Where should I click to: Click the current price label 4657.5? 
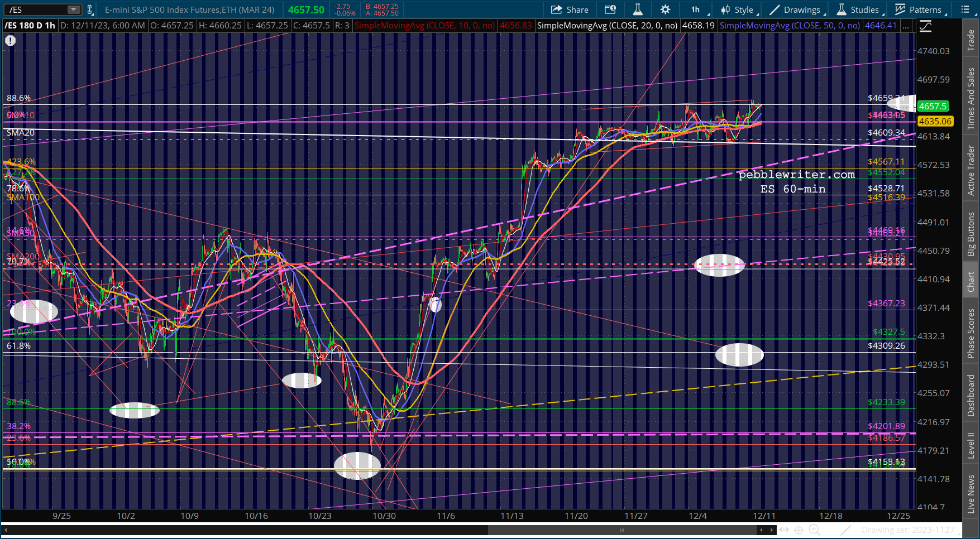coord(933,106)
